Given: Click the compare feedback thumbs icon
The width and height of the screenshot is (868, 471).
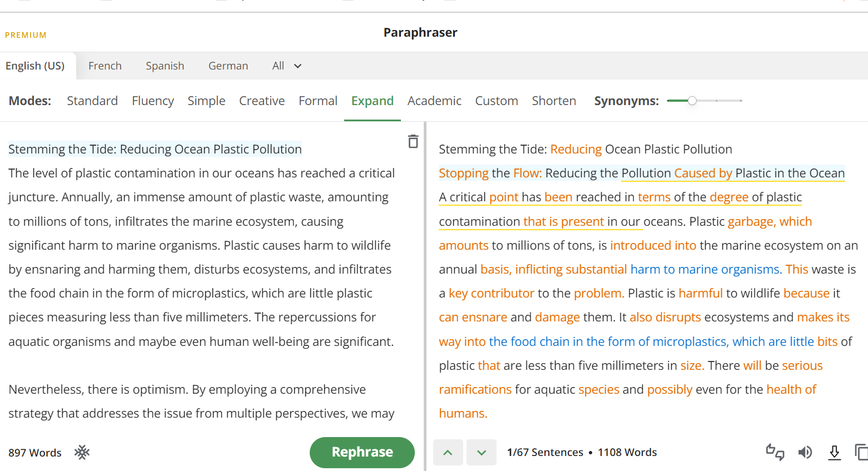Looking at the screenshot, I should (x=775, y=452).
